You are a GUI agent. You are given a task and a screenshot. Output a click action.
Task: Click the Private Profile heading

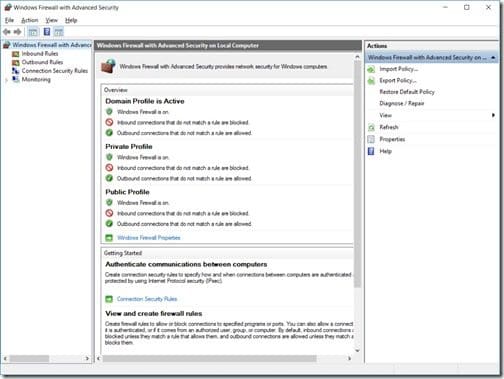tap(129, 147)
